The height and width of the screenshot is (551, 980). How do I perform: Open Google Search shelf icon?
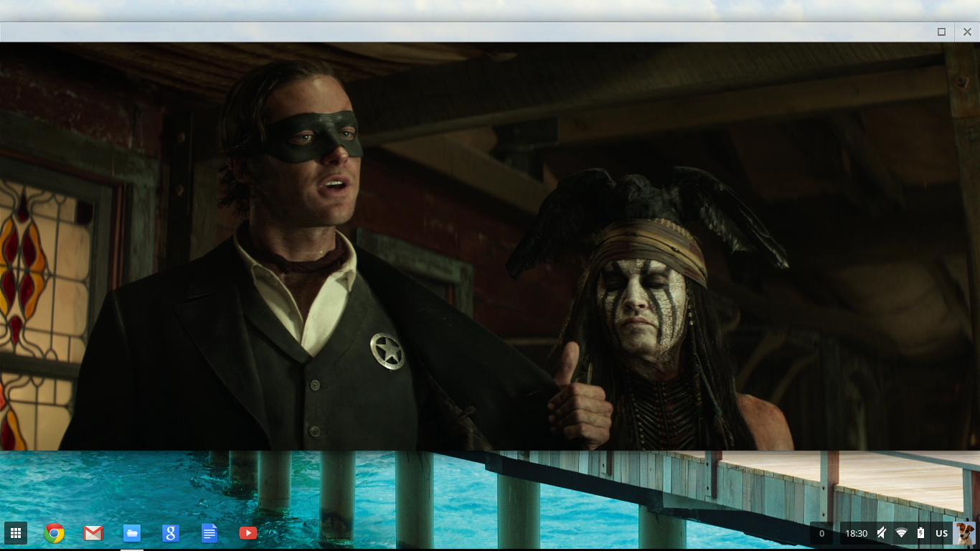coord(171,533)
